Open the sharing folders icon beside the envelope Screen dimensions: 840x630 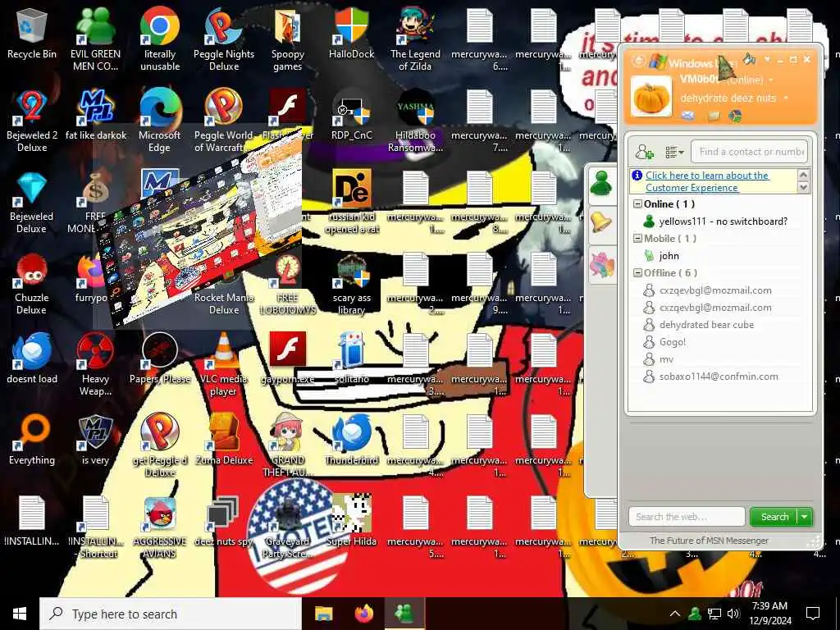[x=713, y=116]
